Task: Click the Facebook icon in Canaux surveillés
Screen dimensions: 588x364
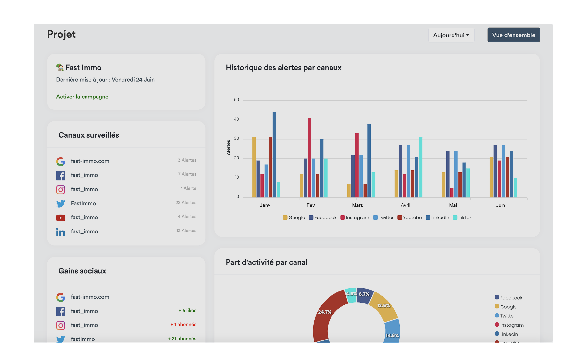Action: 61,175
